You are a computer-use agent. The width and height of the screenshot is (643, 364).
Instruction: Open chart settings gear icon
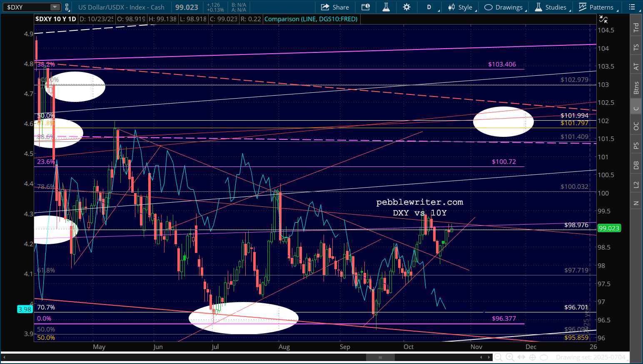point(406,7)
